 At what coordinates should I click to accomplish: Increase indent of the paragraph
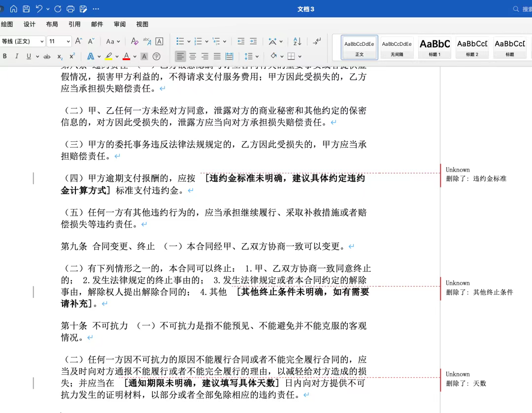click(x=253, y=41)
